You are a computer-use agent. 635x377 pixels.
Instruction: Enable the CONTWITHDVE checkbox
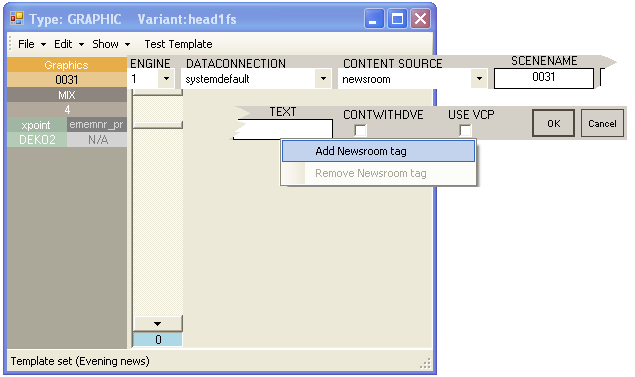(360, 130)
